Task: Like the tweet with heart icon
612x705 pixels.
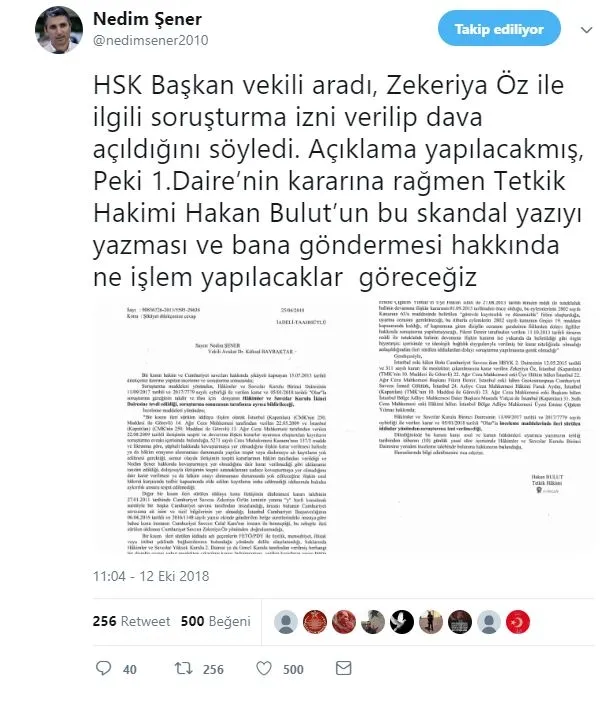Action: click(264, 669)
